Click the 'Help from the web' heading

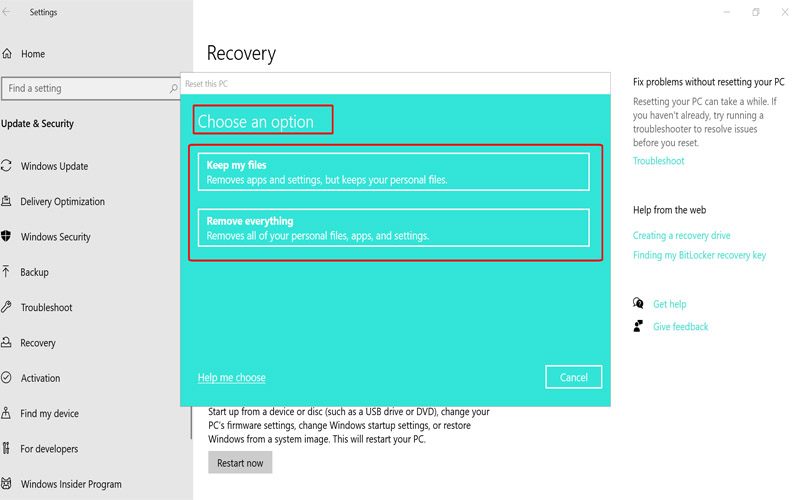click(x=669, y=210)
